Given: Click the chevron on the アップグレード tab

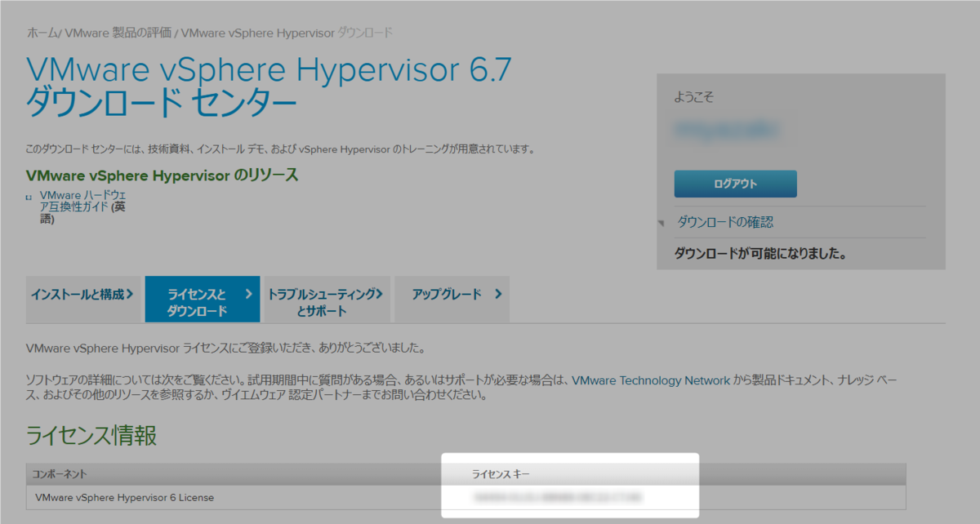Looking at the screenshot, I should (x=498, y=294).
